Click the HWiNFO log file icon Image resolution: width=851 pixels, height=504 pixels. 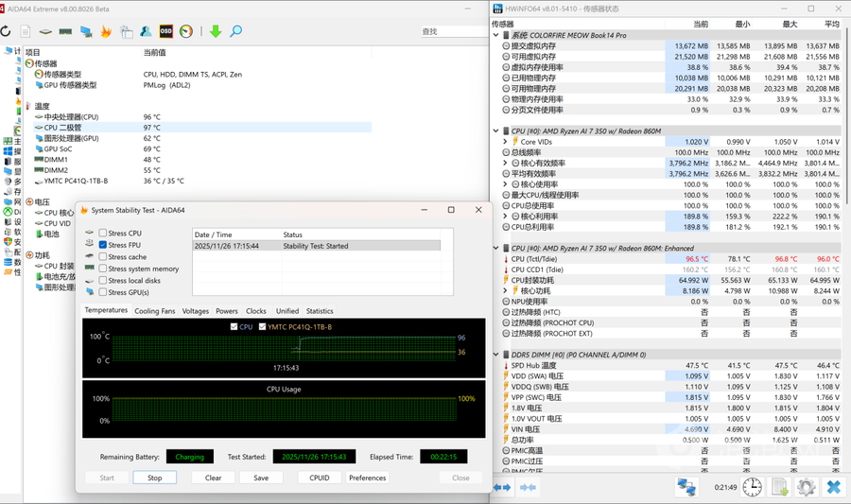pos(779,487)
